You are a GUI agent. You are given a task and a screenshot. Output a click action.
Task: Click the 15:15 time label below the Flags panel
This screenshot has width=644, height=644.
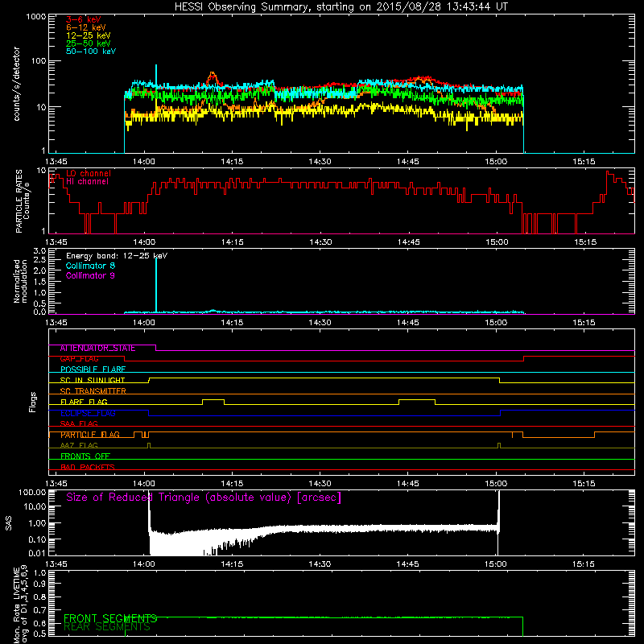(x=584, y=484)
